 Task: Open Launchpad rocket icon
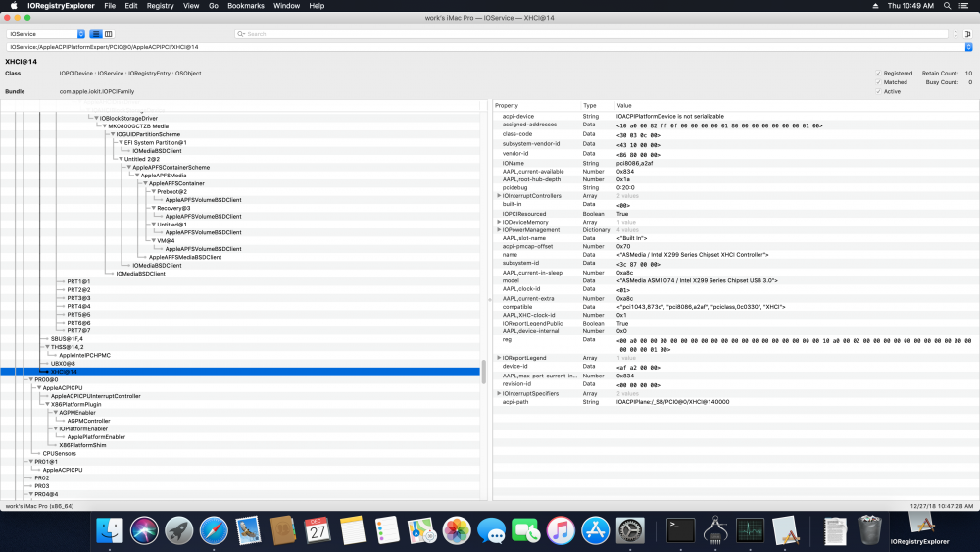coord(178,531)
